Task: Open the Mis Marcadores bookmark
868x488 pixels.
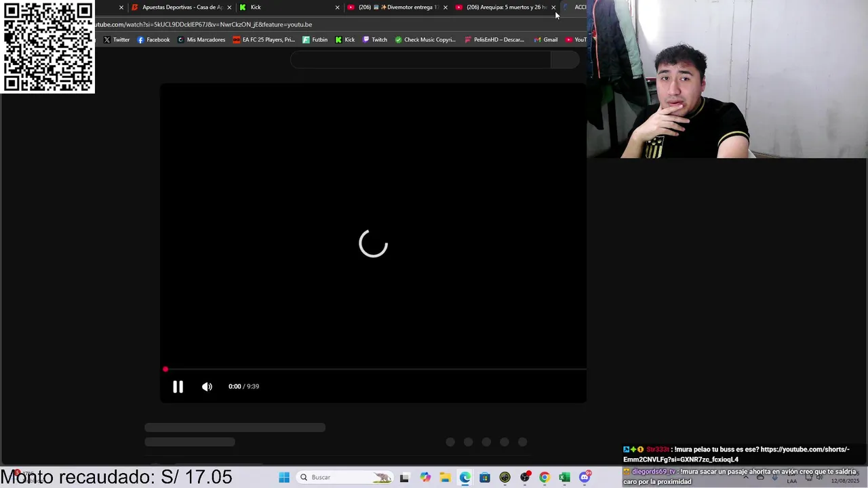Action: pos(201,40)
